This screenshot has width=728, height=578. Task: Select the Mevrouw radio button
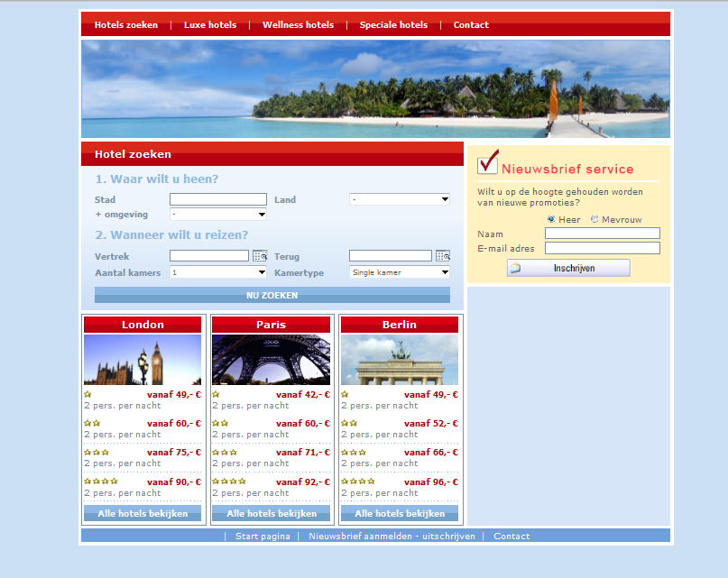[594, 219]
